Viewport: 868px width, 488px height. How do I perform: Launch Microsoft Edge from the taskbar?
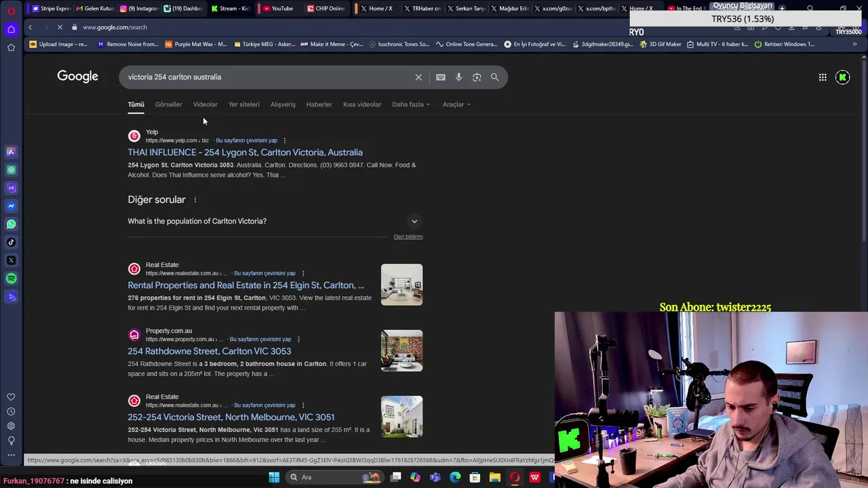tap(455, 477)
